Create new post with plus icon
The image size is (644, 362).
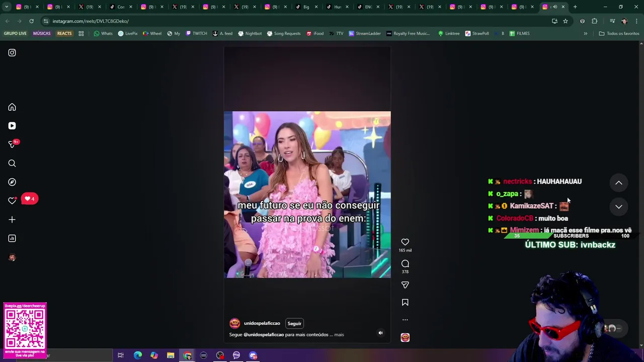pos(12,220)
